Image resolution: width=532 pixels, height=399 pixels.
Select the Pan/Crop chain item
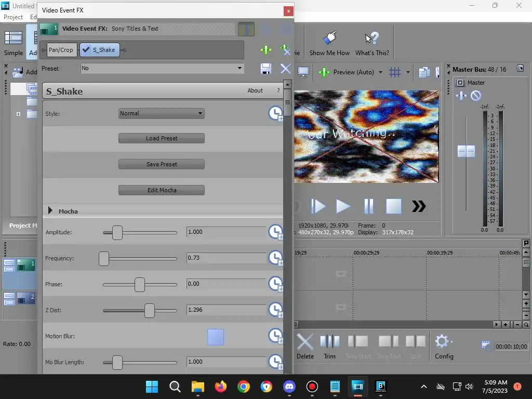(x=61, y=50)
